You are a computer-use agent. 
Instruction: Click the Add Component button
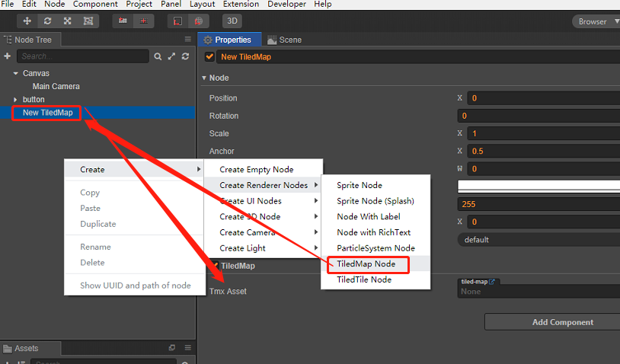[x=552, y=322]
